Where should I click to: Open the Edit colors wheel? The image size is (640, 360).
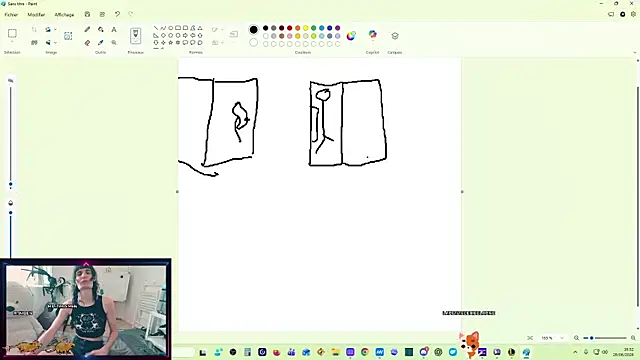[x=351, y=36]
